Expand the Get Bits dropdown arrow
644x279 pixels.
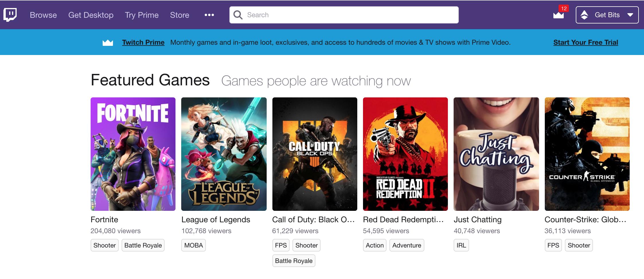tap(630, 15)
